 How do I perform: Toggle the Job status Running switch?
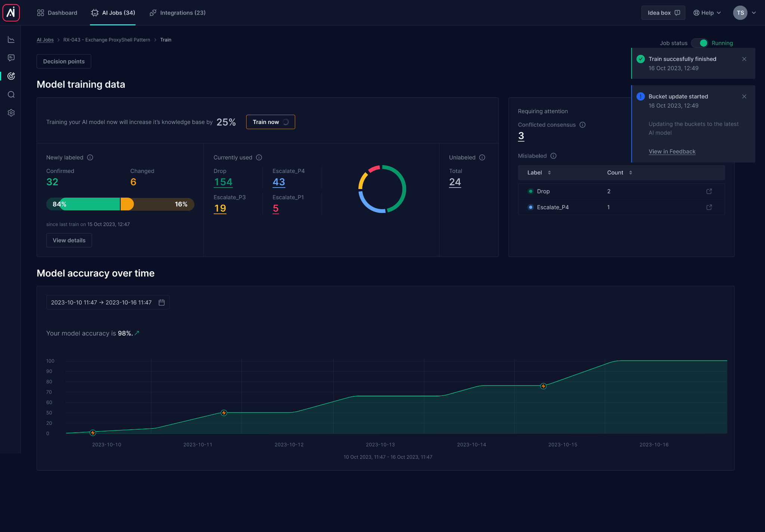tap(699, 43)
